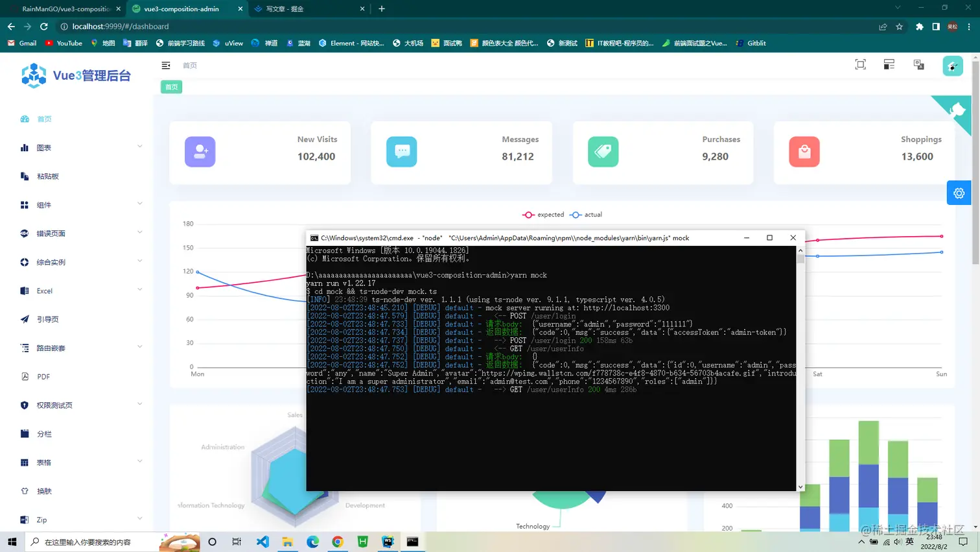Open the Windows notification center
Image resolution: width=980 pixels, height=552 pixels.
pyautogui.click(x=963, y=542)
